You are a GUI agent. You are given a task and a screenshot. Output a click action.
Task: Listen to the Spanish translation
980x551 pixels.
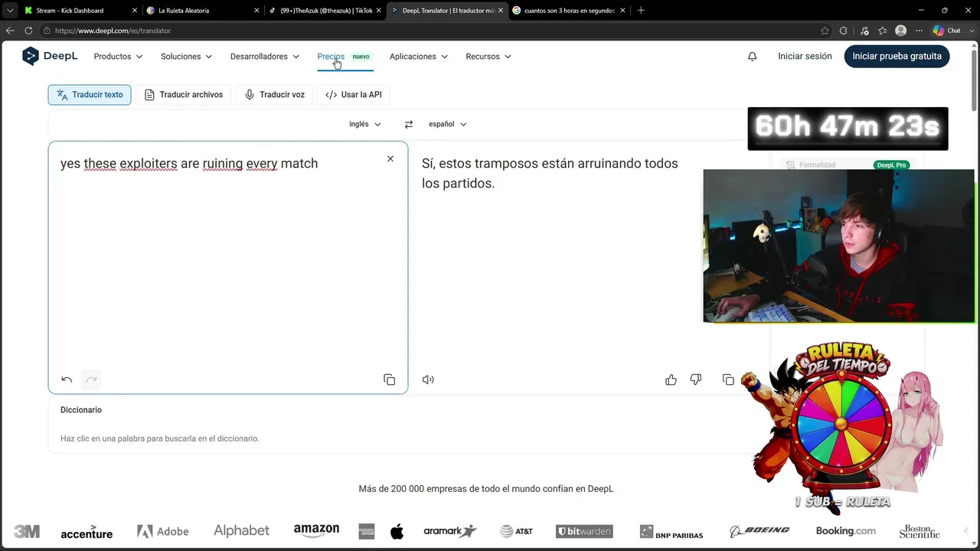click(428, 380)
